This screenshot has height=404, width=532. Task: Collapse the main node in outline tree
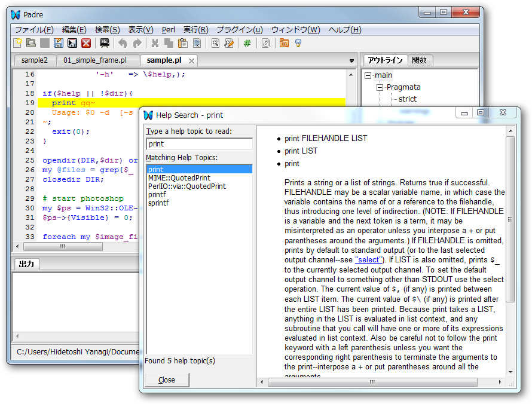(x=368, y=75)
